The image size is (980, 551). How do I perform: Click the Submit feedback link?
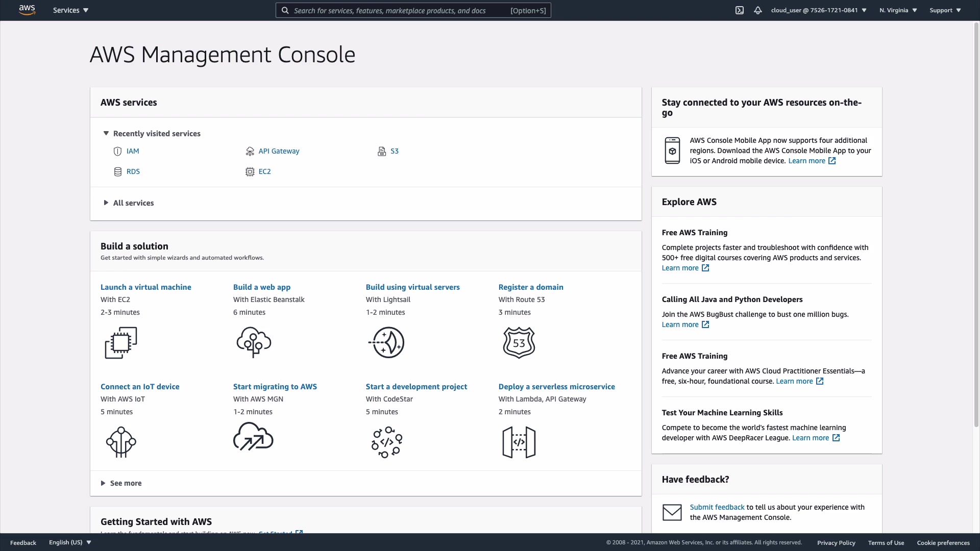(717, 507)
